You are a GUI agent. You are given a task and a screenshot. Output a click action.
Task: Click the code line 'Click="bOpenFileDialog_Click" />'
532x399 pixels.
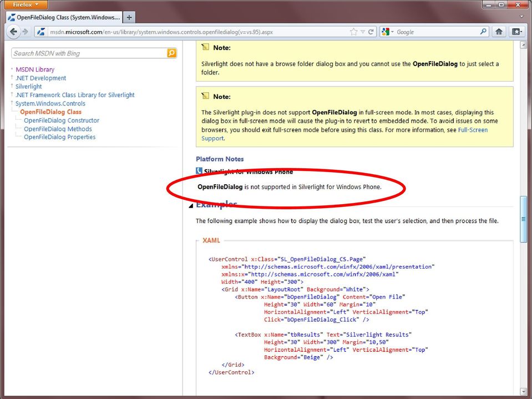(x=316, y=319)
